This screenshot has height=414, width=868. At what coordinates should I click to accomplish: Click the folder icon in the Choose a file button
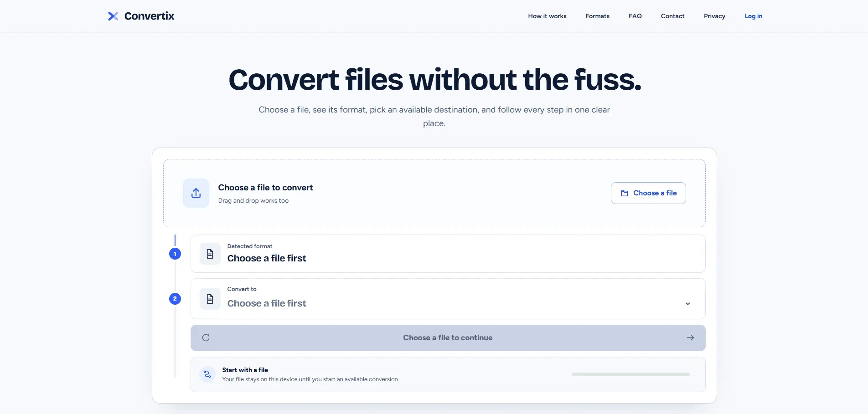point(625,193)
